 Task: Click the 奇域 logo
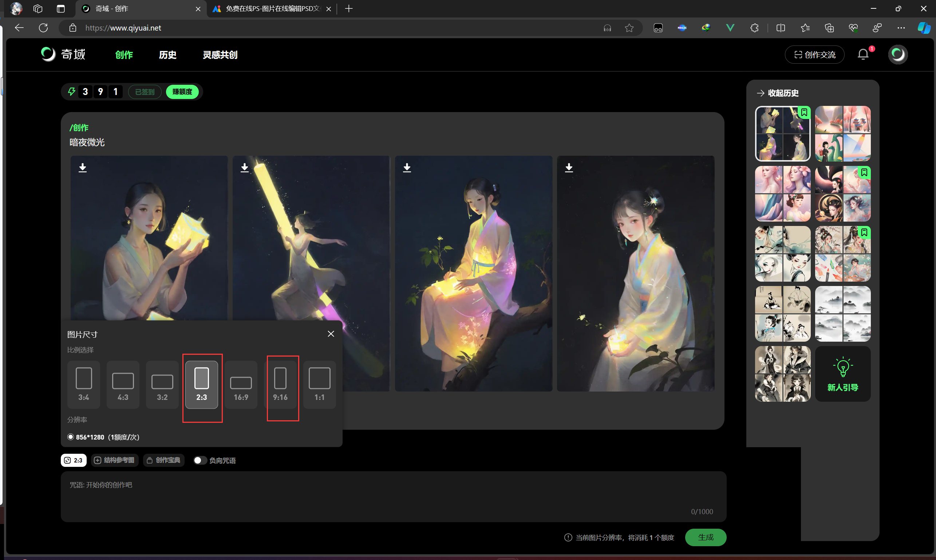pyautogui.click(x=63, y=54)
